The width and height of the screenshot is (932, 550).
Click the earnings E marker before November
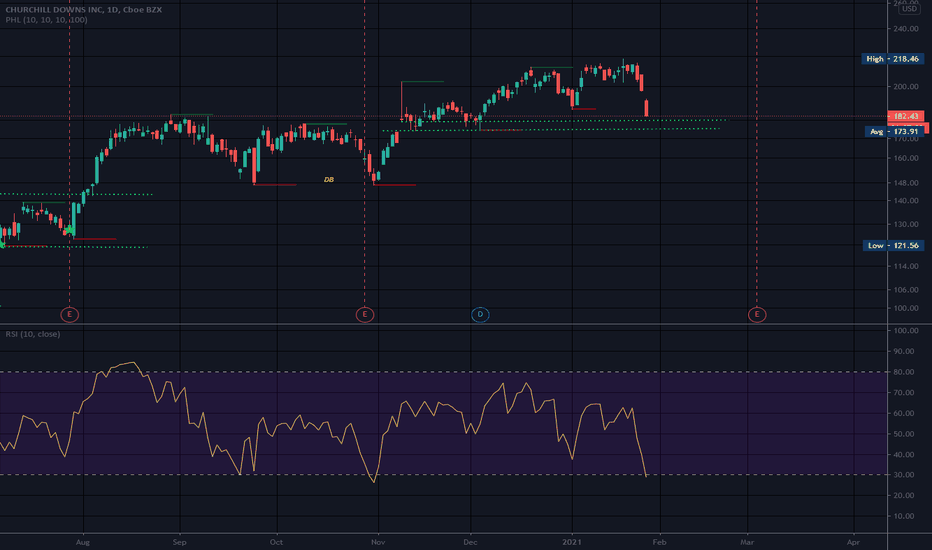[x=365, y=315]
